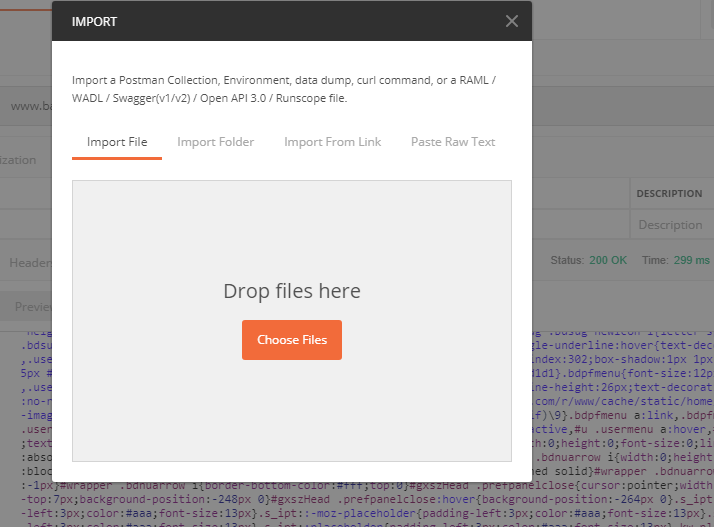
Task: Click the 299 ms time value
Action: pos(691,260)
